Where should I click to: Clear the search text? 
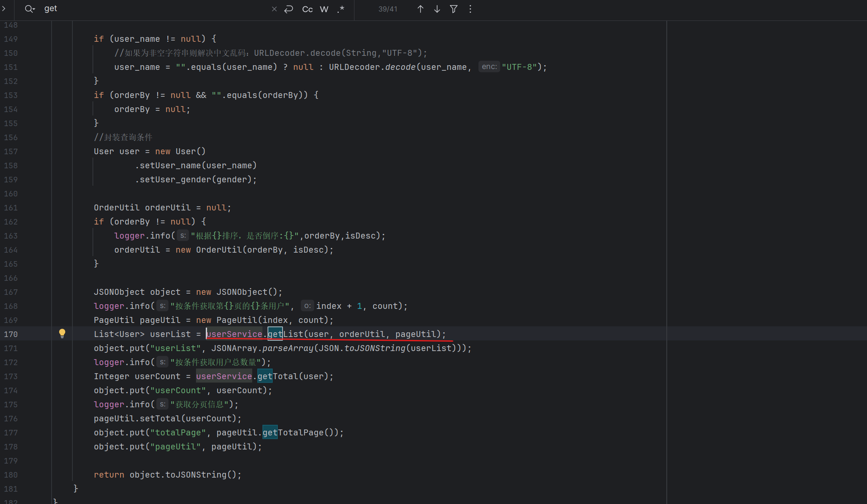(274, 9)
